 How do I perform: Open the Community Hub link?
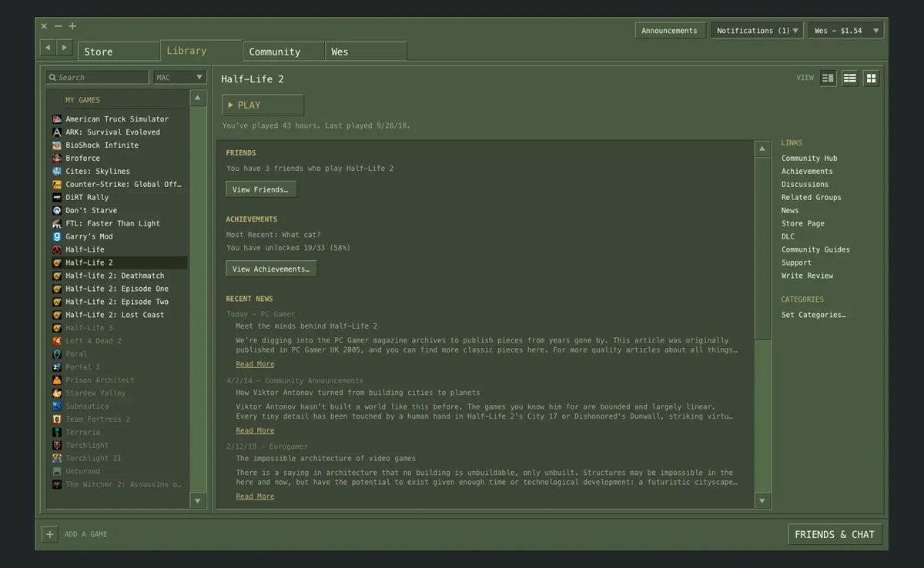click(808, 159)
